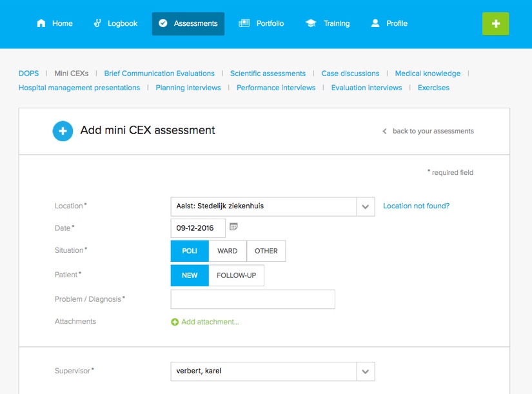Open the Case discussions tab
Image resolution: width=532 pixels, height=394 pixels.
(x=350, y=74)
